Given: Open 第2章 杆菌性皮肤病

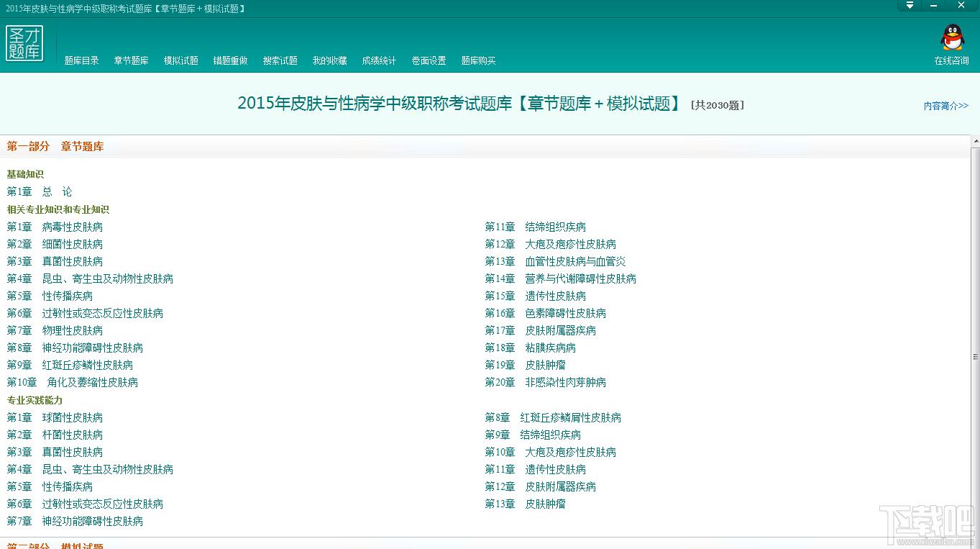Looking at the screenshot, I should point(55,435).
